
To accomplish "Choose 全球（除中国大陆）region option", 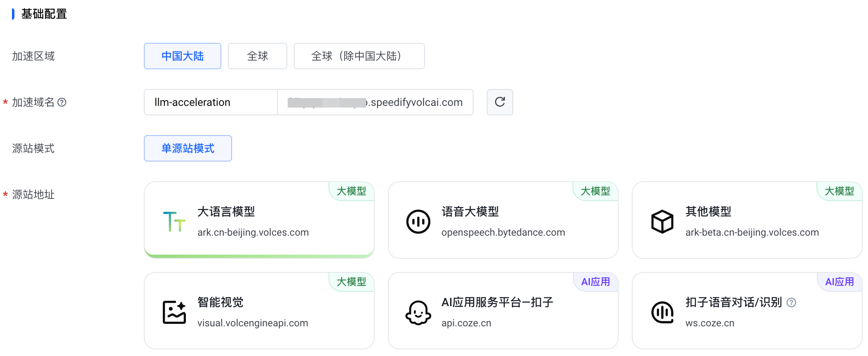I will coord(359,56).
